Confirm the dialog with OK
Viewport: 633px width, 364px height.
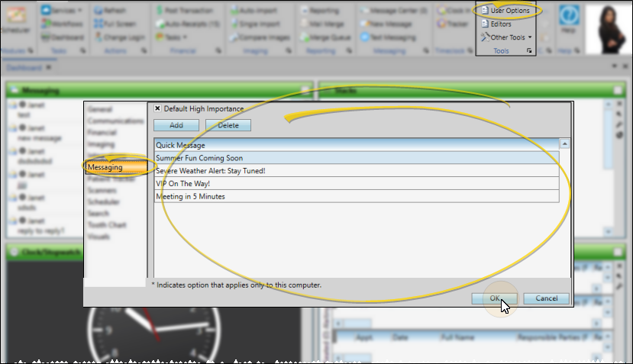pos(494,298)
